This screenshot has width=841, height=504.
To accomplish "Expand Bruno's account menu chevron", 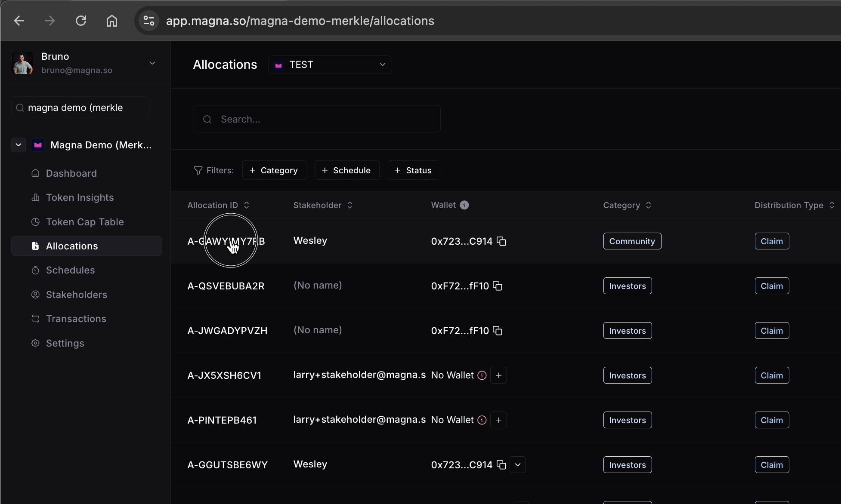I will pos(152,63).
